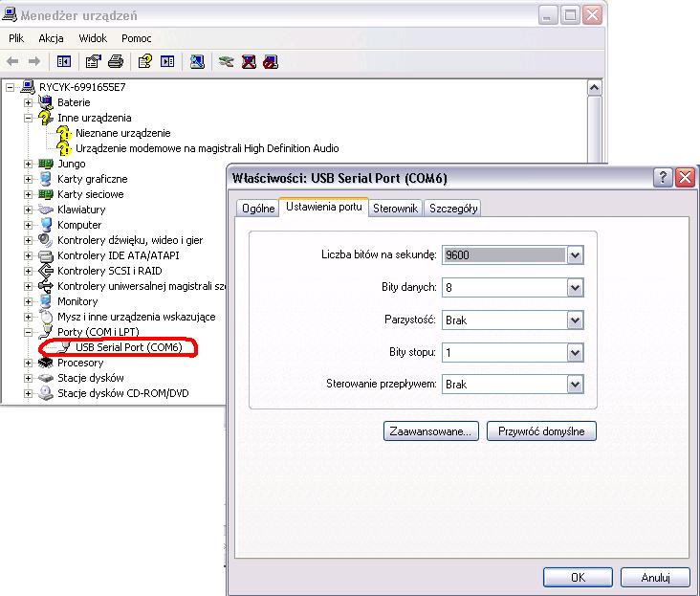Click the Anuluj button
Viewport: 700px width, 596px height.
pyautogui.click(x=655, y=577)
